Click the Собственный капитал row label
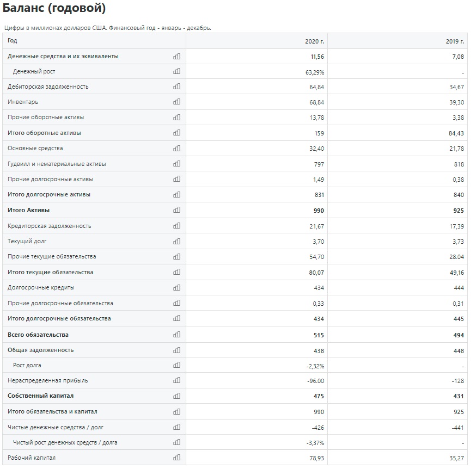The image size is (476, 469). click(41, 396)
